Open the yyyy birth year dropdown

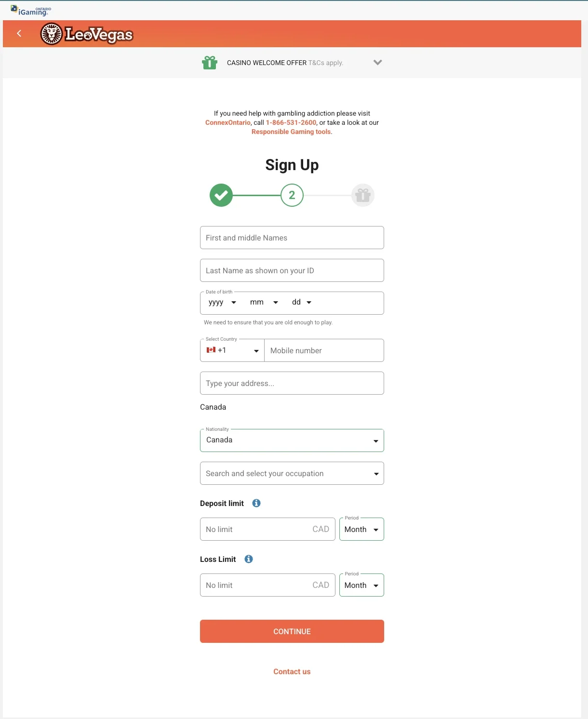click(x=222, y=303)
